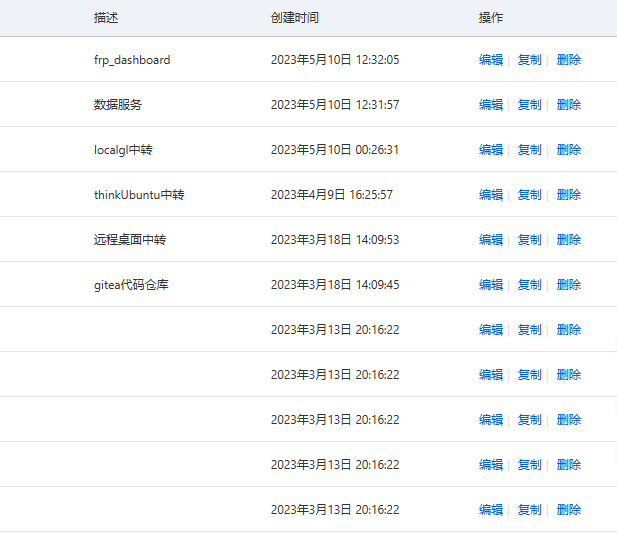Delete the 远程桌面中转 entry

(x=568, y=240)
